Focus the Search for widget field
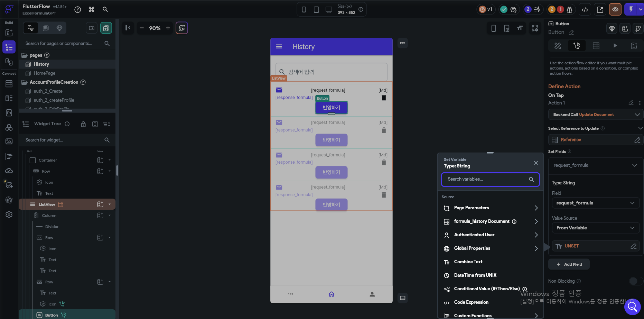This screenshot has width=644, height=319. (x=67, y=140)
